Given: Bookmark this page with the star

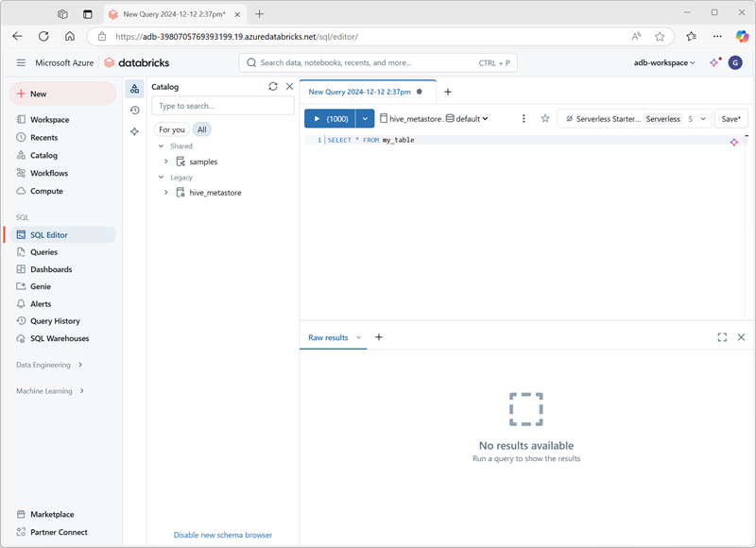Looking at the screenshot, I should pos(660,37).
